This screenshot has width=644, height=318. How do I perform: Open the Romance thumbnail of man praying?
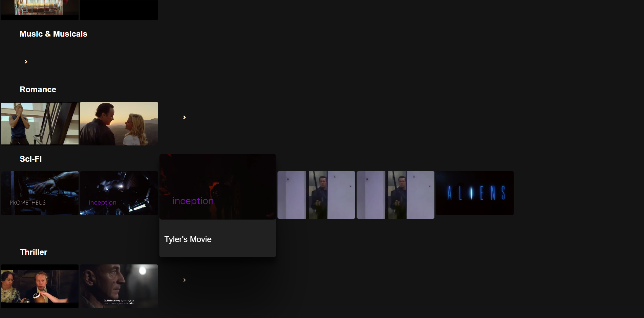pyautogui.click(x=40, y=123)
